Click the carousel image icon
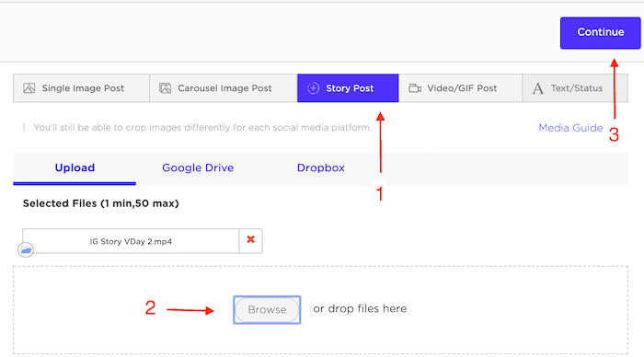 pyautogui.click(x=165, y=88)
